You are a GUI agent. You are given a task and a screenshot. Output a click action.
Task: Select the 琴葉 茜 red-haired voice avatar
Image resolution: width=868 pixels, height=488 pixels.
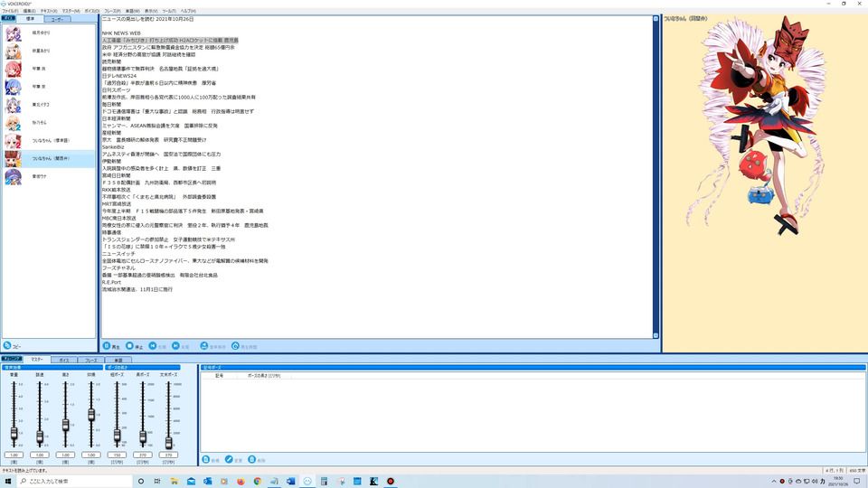[x=14, y=70]
